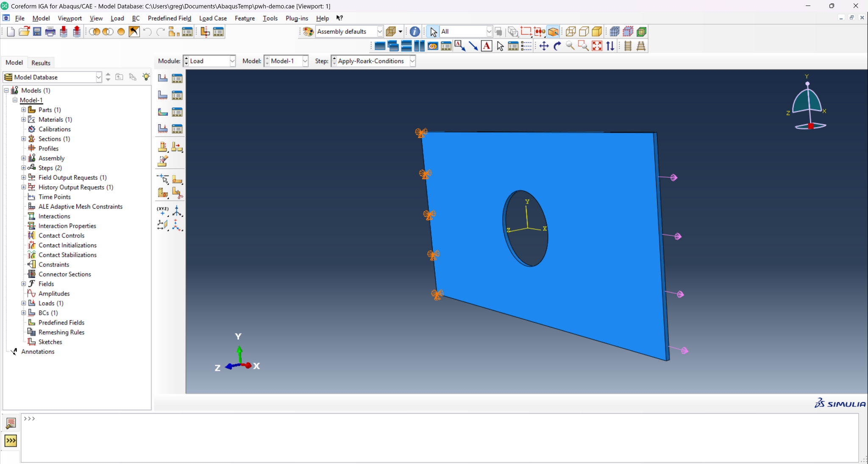Open the Plug-ins menu
This screenshot has height=464, width=868.
297,18
